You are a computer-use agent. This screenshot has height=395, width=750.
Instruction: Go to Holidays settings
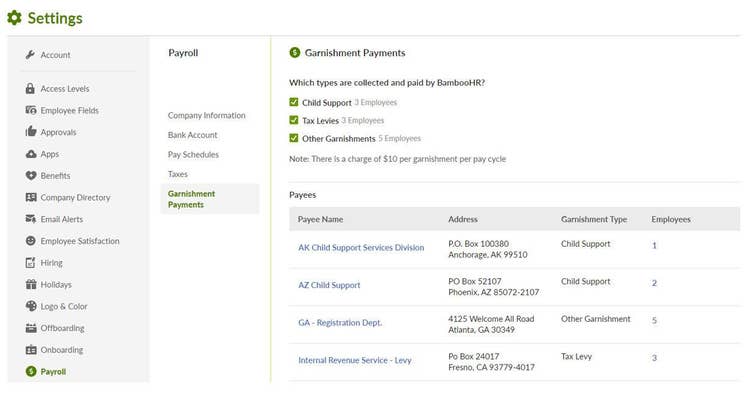pos(56,285)
